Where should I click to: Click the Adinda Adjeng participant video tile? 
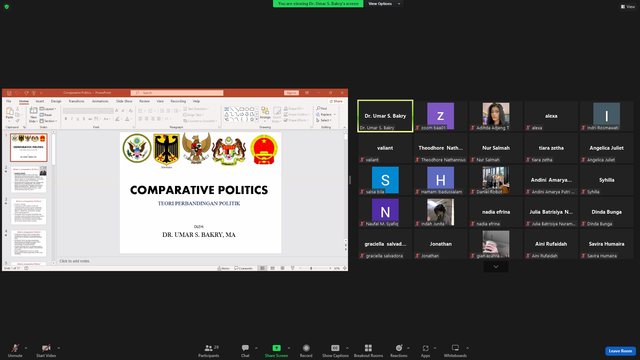click(496, 116)
